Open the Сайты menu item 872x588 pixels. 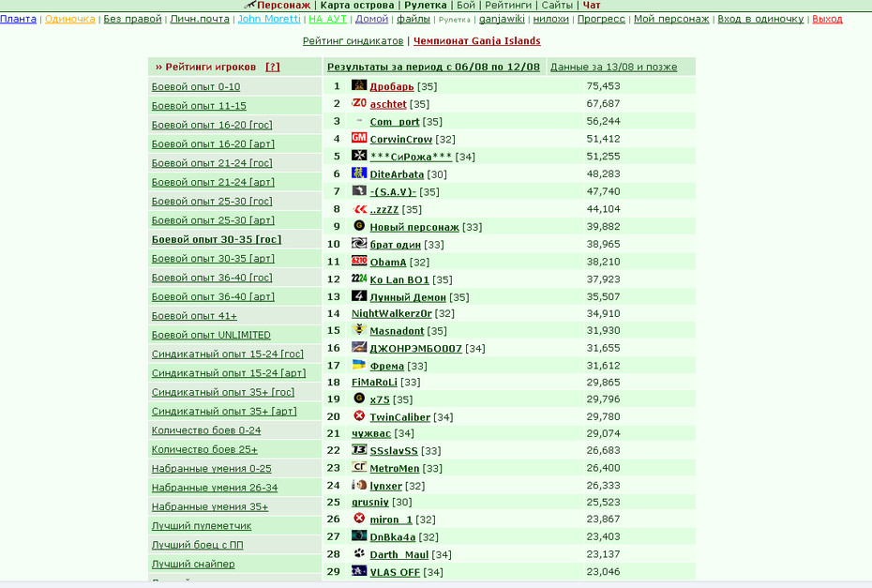tap(557, 5)
